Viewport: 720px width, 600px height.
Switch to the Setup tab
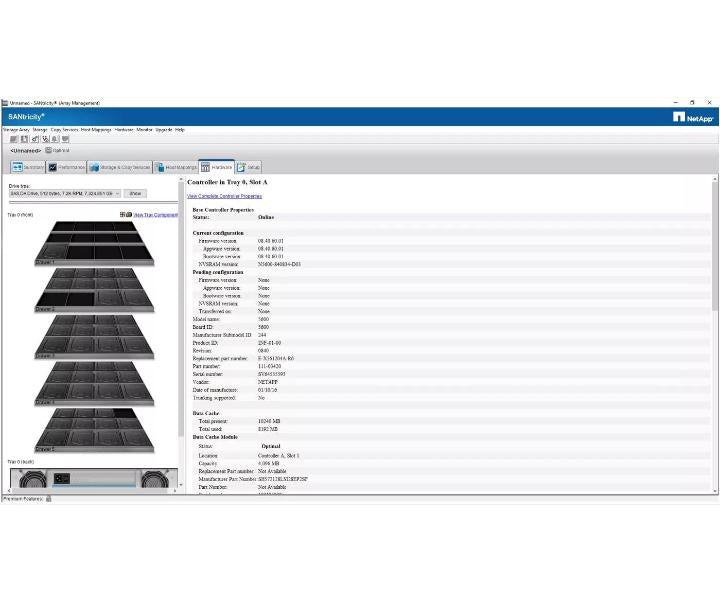[248, 167]
